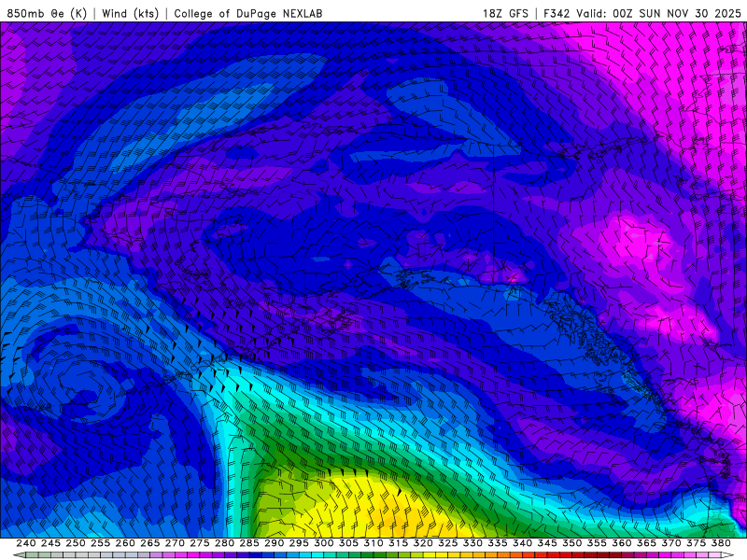
Task: Click the 325 legend value
Action: 448,543
